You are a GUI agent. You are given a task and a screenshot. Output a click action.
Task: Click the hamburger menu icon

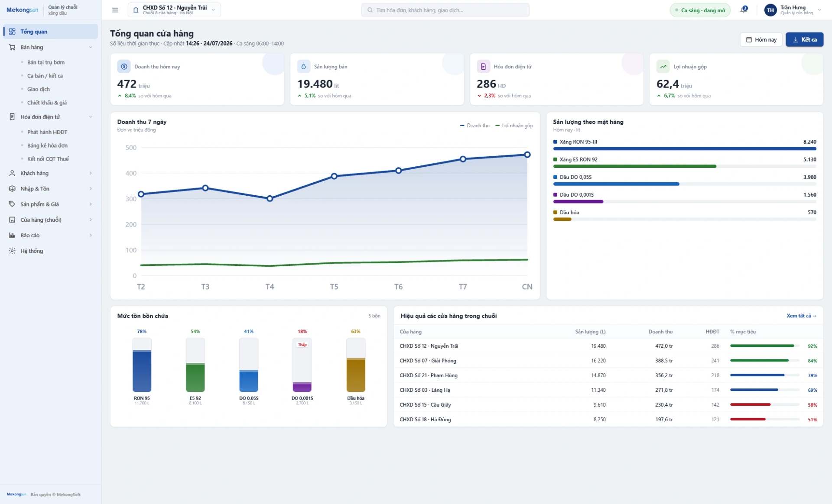point(115,10)
